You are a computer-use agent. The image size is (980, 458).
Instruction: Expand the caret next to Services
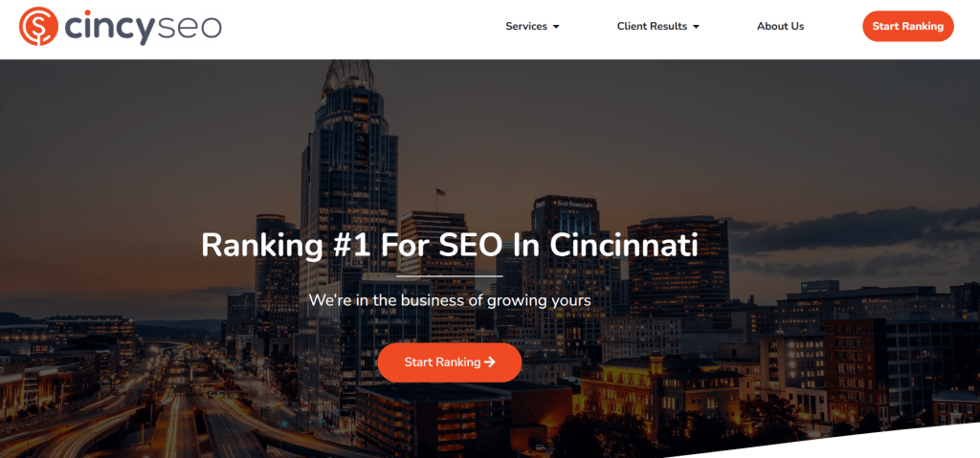556,27
